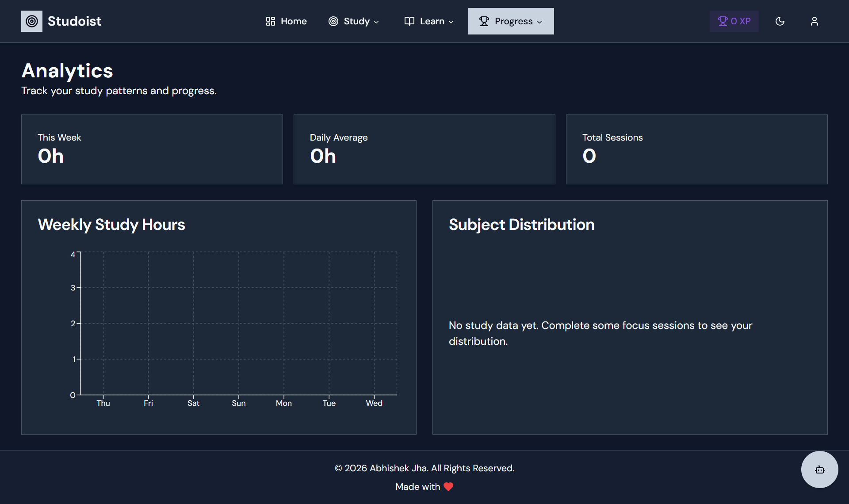Click the Home grid icon
Viewport: 849px width, 504px height.
click(271, 21)
